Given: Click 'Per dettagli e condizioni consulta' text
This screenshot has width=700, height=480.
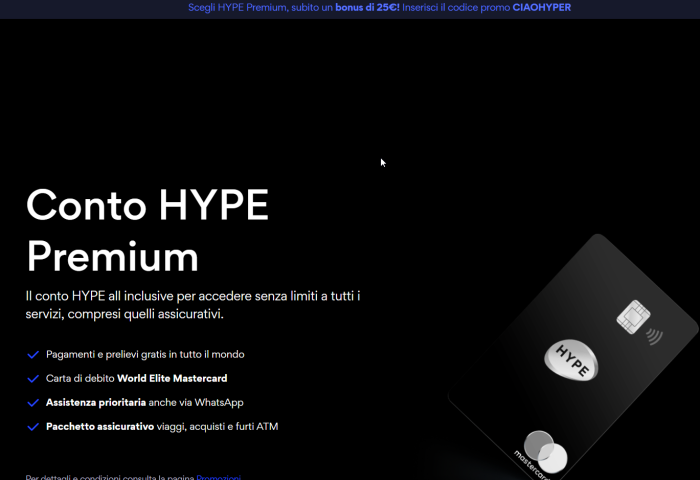Looking at the screenshot, I should (110, 477).
